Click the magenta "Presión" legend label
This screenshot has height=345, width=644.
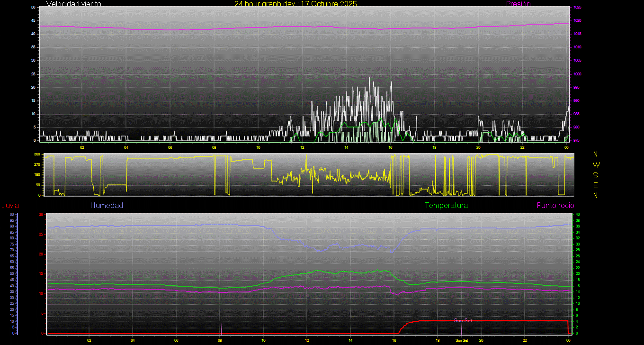click(518, 4)
